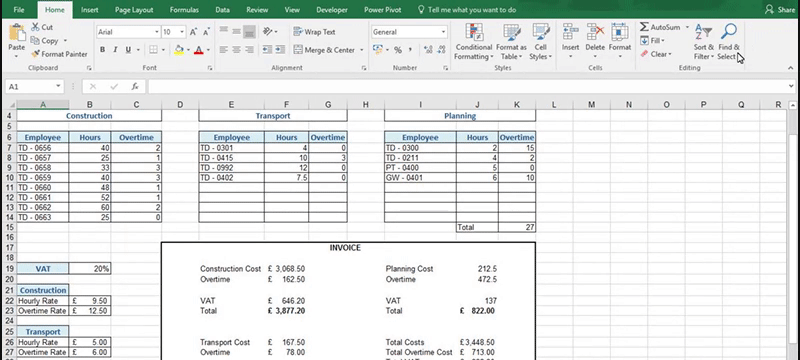Screen dimensions: 800x360
Task: Toggle Italic formatting
Action: [x=115, y=50]
